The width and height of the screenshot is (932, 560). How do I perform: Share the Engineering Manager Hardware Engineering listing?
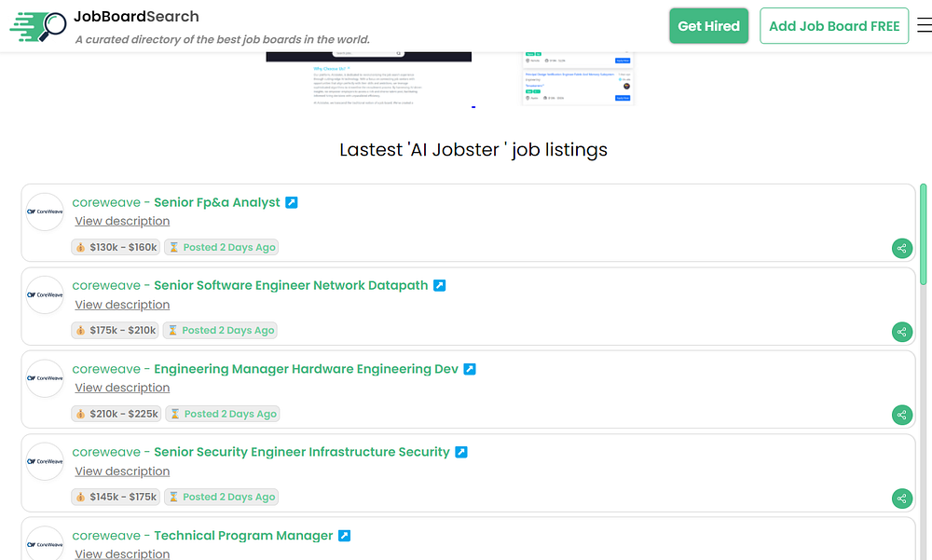(901, 415)
